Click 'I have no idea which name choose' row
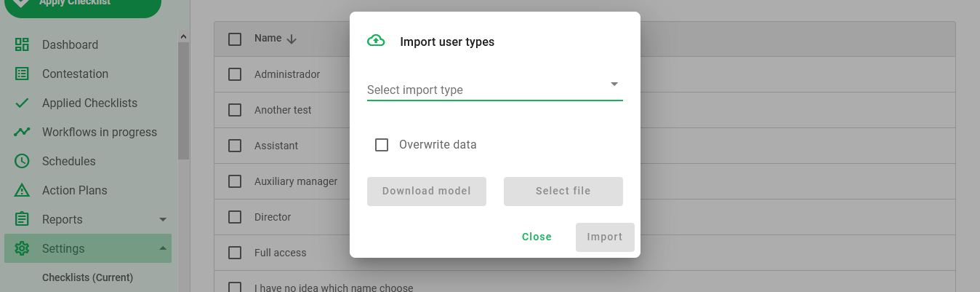The height and width of the screenshot is (292, 980). [334, 288]
